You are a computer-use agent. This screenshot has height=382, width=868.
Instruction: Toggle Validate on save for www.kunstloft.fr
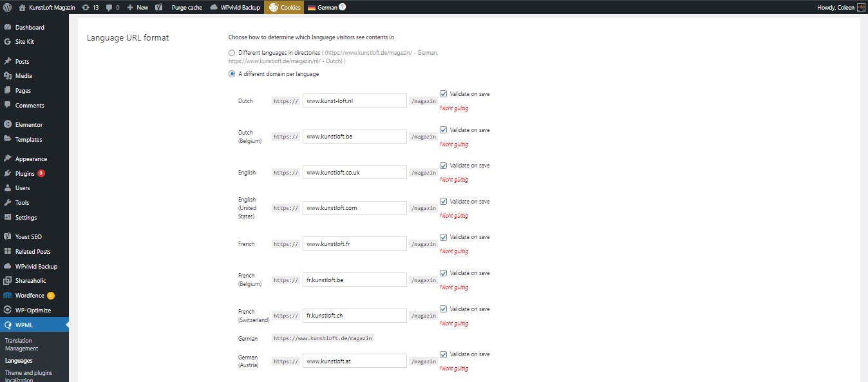coord(443,237)
